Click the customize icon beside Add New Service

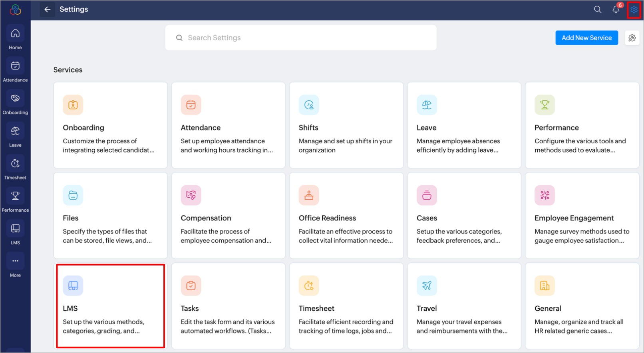click(632, 38)
